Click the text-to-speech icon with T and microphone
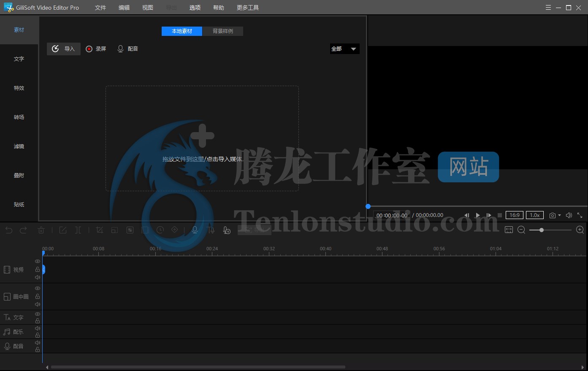The width and height of the screenshot is (588, 371). [211, 230]
